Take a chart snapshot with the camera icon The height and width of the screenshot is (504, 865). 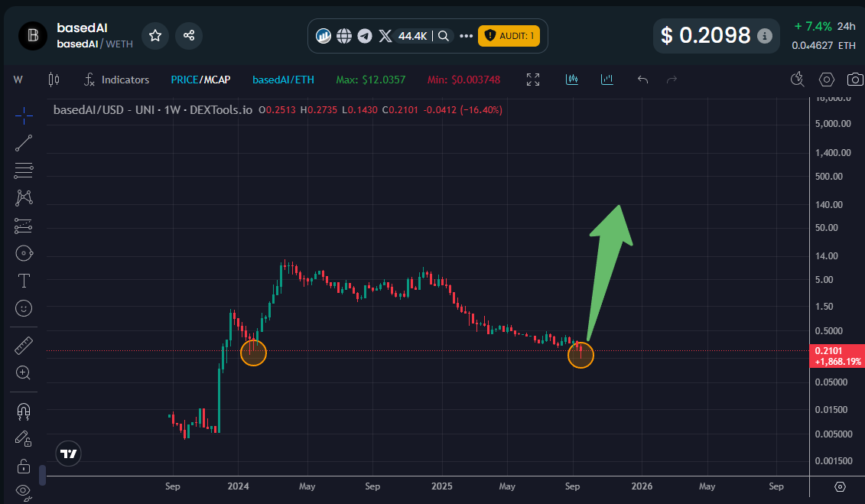(x=855, y=80)
